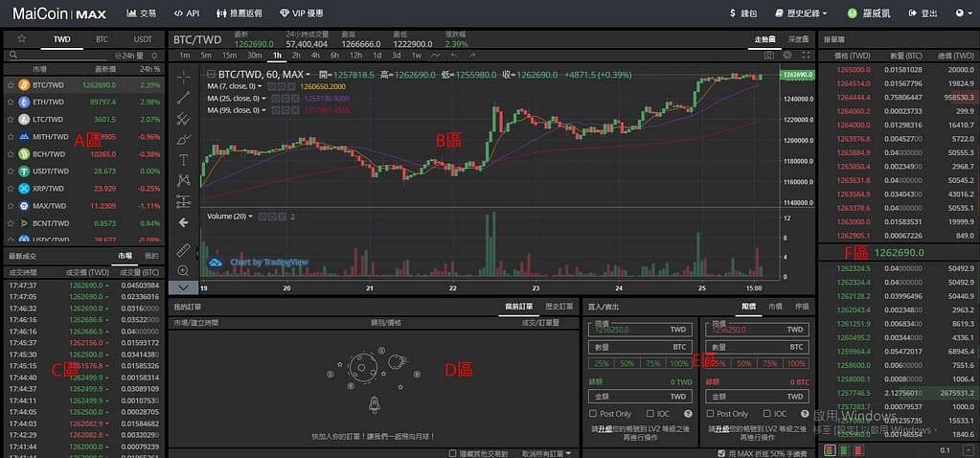
Task: Click the buy limit price field
Action: 640,330
